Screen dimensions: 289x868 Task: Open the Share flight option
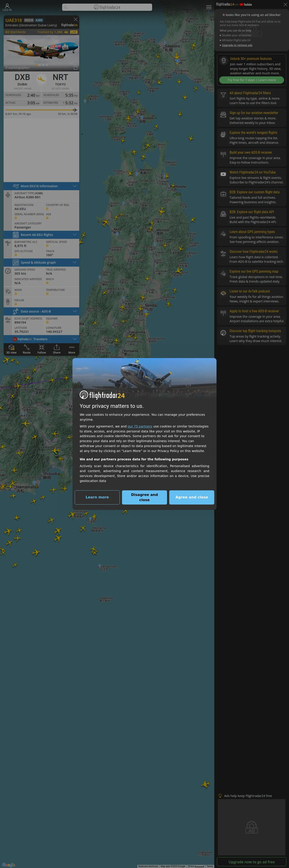click(x=56, y=349)
